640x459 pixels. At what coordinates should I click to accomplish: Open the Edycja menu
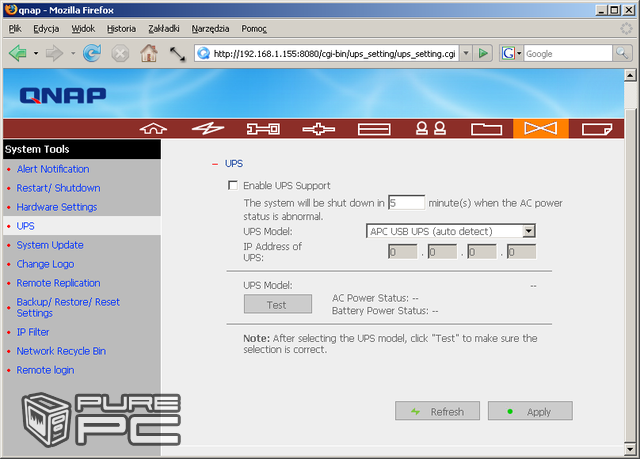46,29
